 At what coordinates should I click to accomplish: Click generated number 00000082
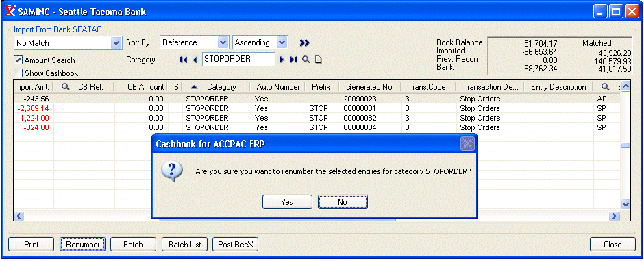click(360, 118)
